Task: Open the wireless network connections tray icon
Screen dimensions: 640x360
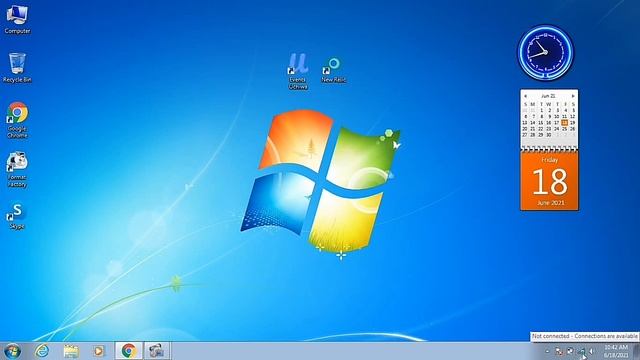Action: click(x=581, y=351)
